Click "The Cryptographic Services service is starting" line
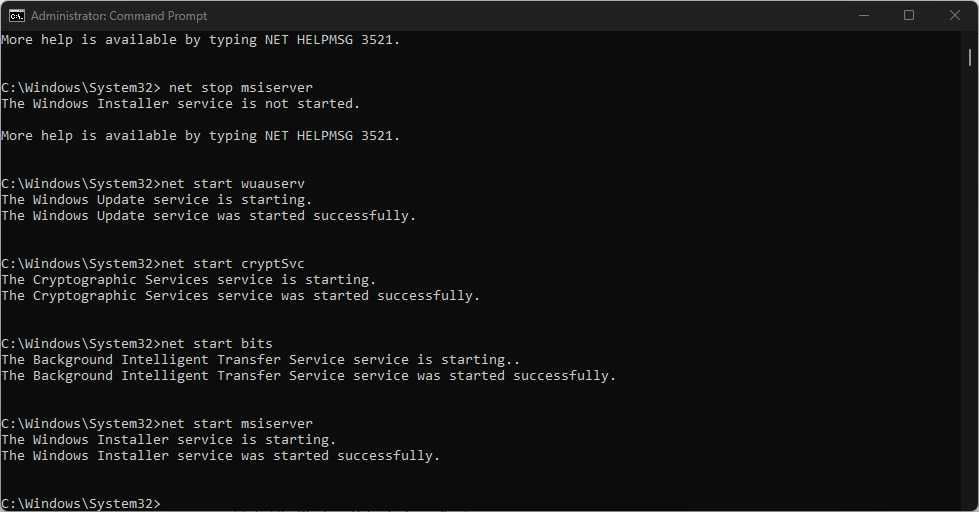 tap(188, 280)
